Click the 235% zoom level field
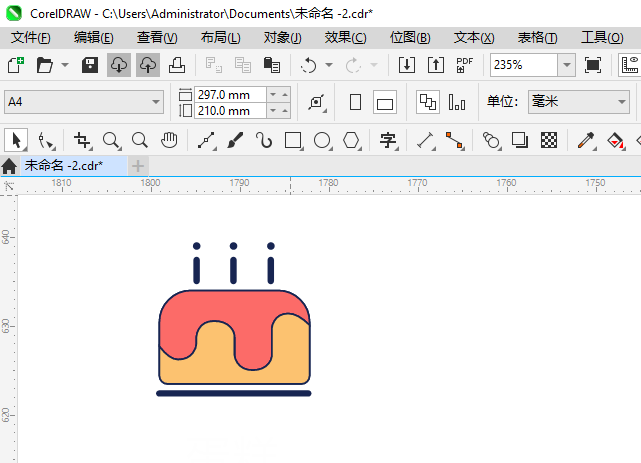Image resolution: width=641 pixels, height=463 pixels. click(524, 65)
